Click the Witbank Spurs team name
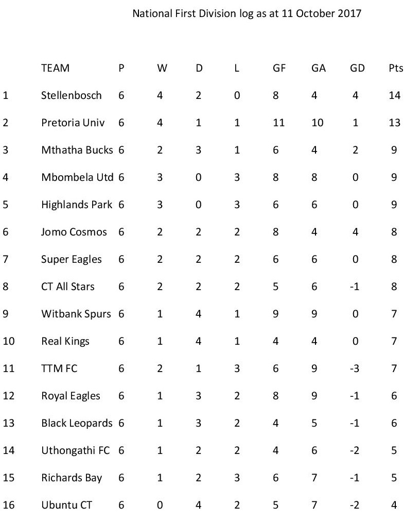This screenshot has width=420, height=522. [x=76, y=314]
